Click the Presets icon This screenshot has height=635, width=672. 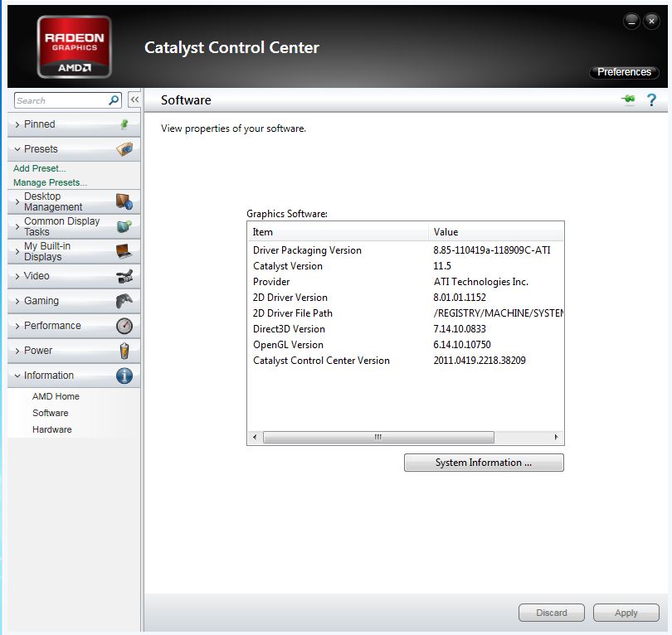point(124,149)
